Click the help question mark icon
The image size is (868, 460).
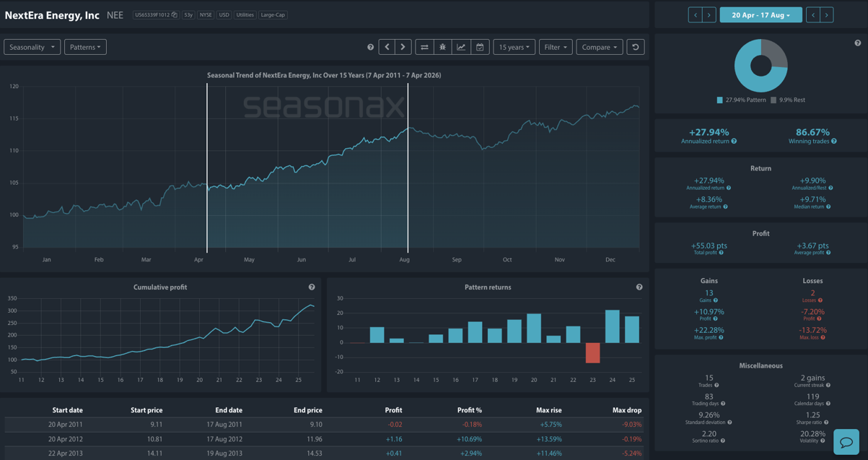click(x=370, y=46)
